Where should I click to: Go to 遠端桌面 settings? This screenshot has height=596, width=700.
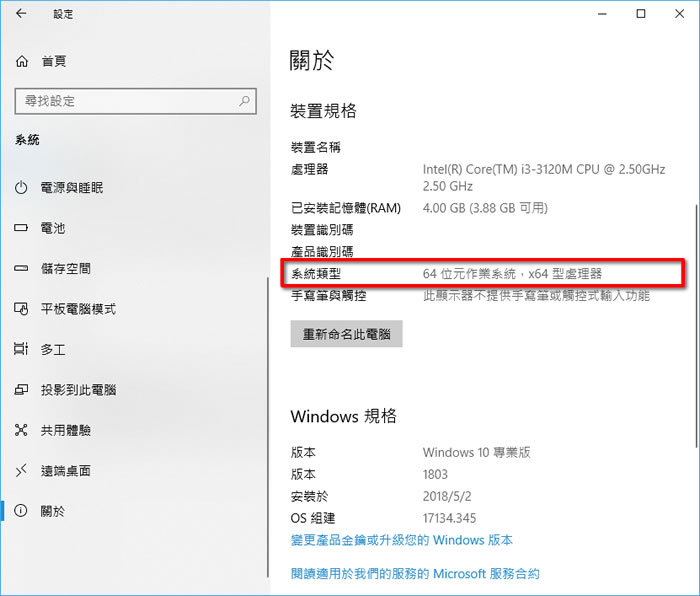click(x=66, y=471)
